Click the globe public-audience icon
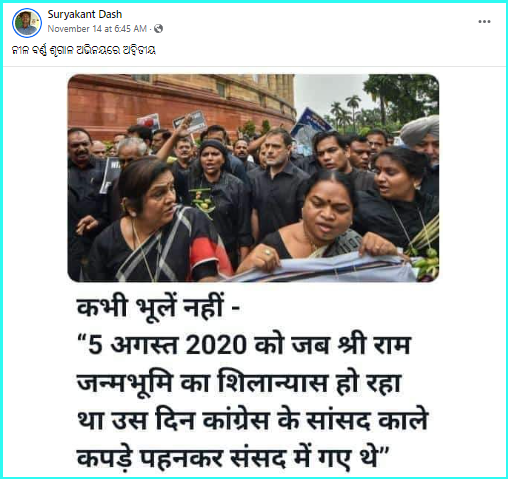This screenshot has height=479, width=508. tap(159, 29)
